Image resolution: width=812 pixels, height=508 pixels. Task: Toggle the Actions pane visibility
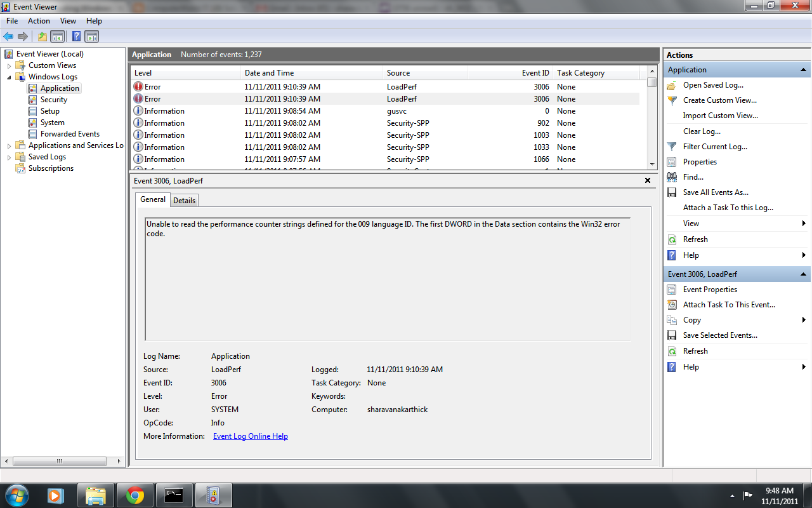pos(91,36)
